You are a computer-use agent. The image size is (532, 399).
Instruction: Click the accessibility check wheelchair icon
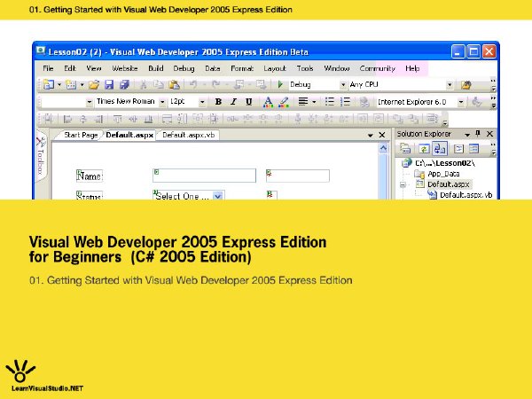coord(477,102)
